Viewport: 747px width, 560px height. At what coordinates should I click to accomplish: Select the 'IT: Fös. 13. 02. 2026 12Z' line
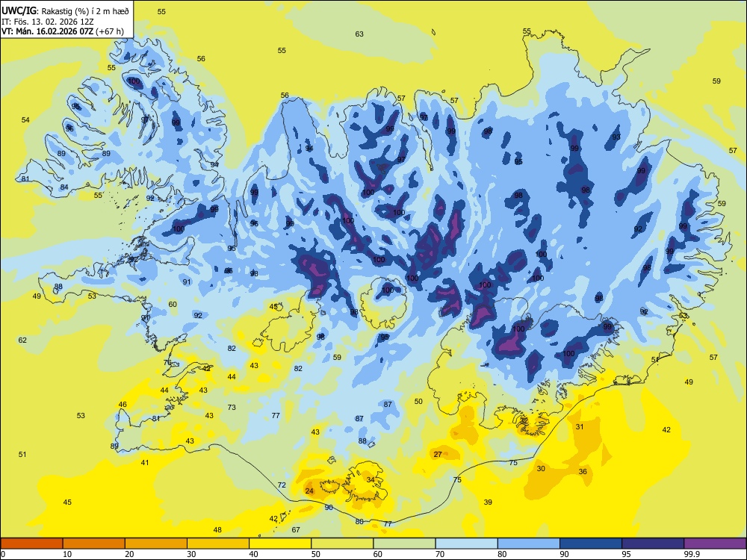pyautogui.click(x=48, y=22)
